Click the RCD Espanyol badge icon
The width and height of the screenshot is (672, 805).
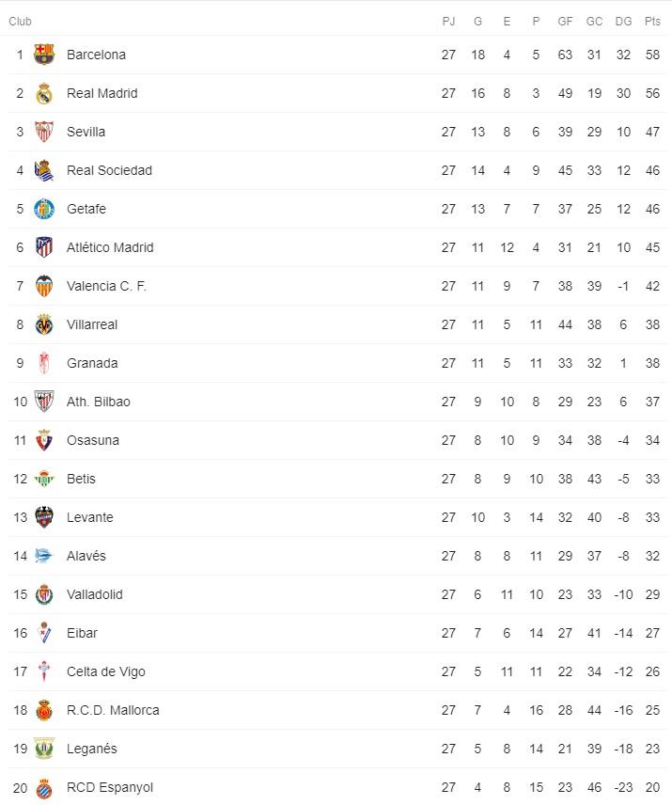point(44,787)
